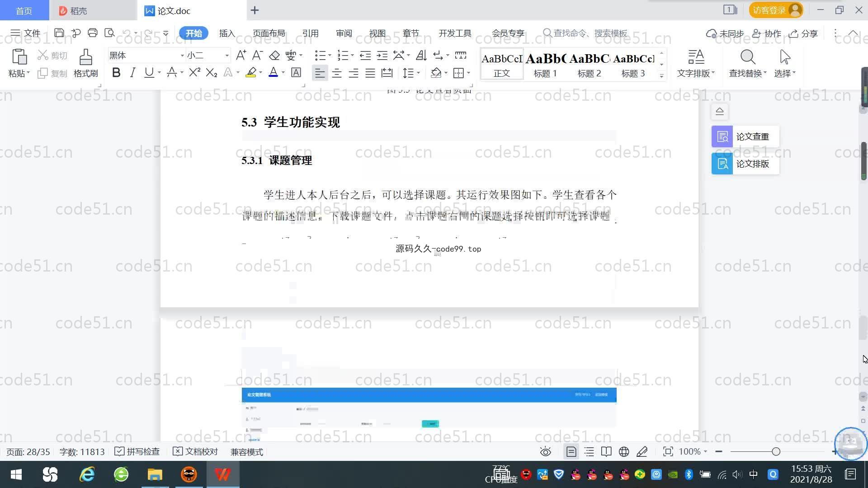
Task: Switch to page layout view
Action: click(571, 452)
